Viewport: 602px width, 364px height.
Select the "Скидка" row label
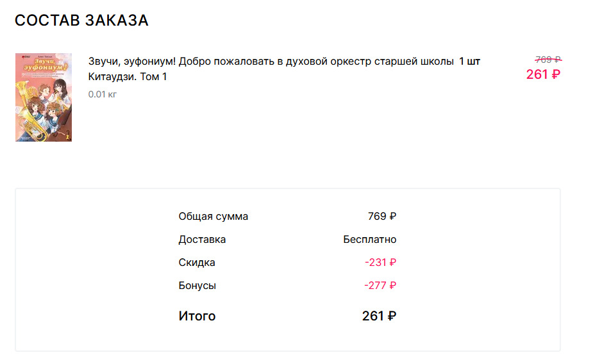197,263
